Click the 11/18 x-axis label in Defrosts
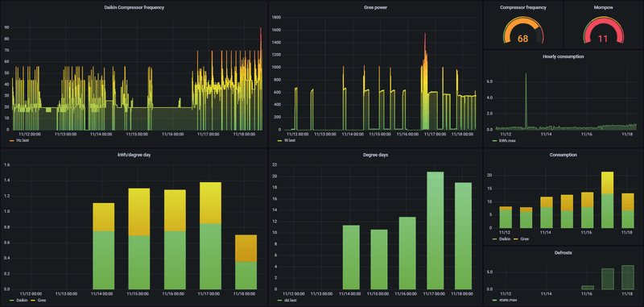Image resolution: width=644 pixels, height=307 pixels. point(627,294)
